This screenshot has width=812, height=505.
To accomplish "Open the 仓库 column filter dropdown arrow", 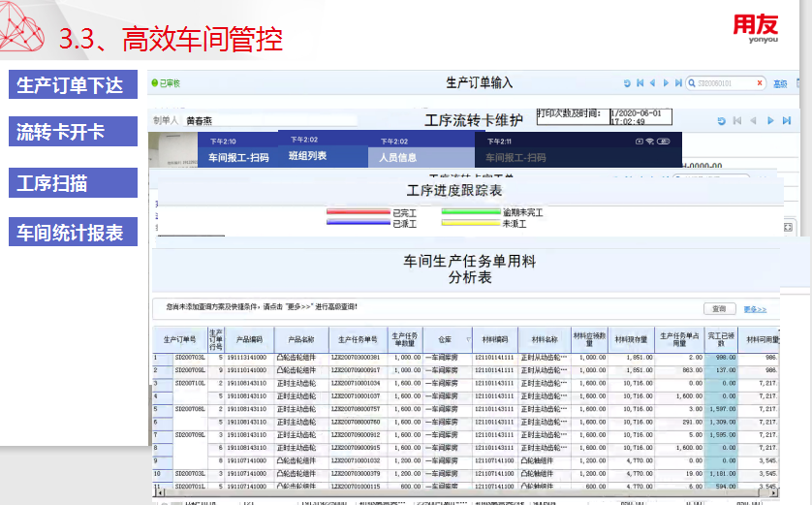I will coord(468,340).
